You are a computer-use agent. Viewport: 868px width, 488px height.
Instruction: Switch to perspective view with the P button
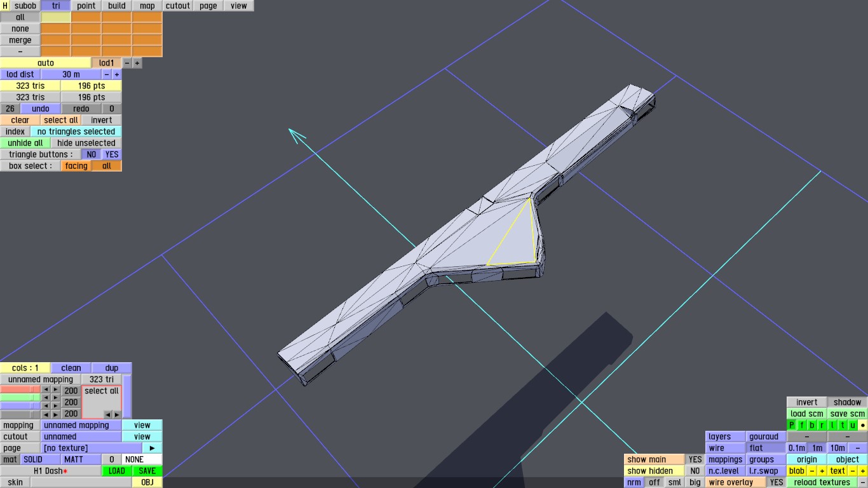click(792, 425)
